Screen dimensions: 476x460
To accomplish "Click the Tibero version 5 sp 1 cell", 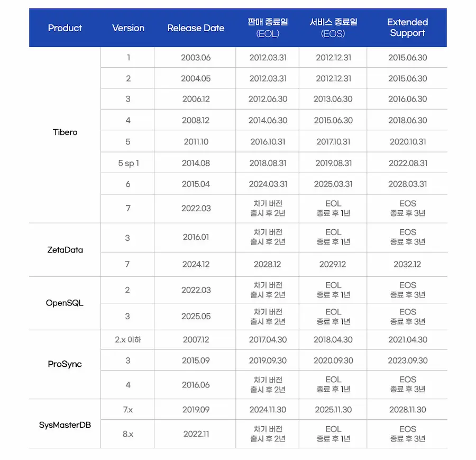I will [128, 163].
